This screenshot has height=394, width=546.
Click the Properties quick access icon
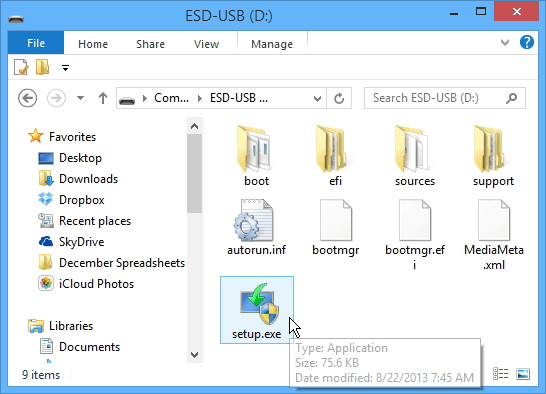click(x=21, y=67)
